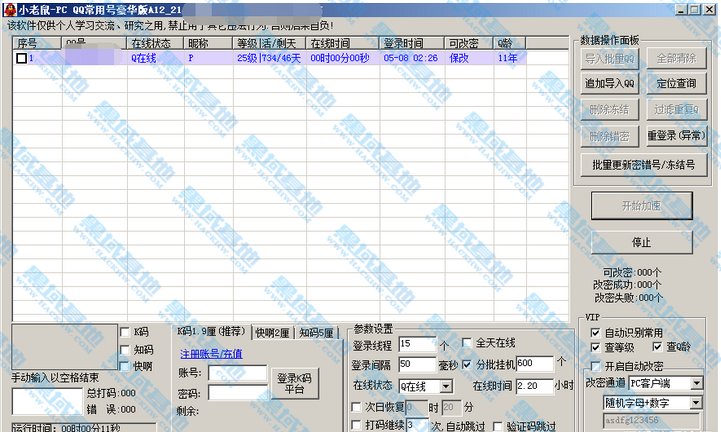
Task: Click the 过滤重复Q button
Action: 676,109
